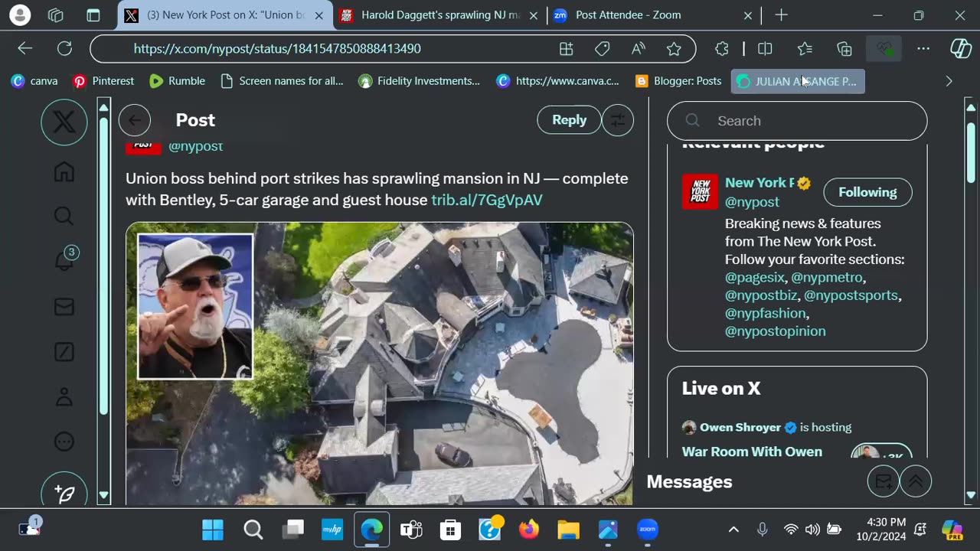Open Messages envelope in X sidebar
This screenshot has height=551, width=980.
tap(64, 307)
